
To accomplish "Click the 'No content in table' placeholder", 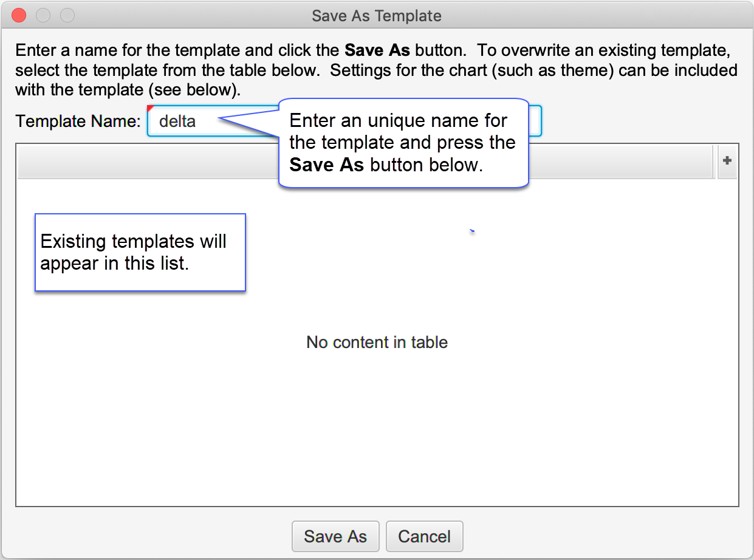I will click(x=377, y=343).
